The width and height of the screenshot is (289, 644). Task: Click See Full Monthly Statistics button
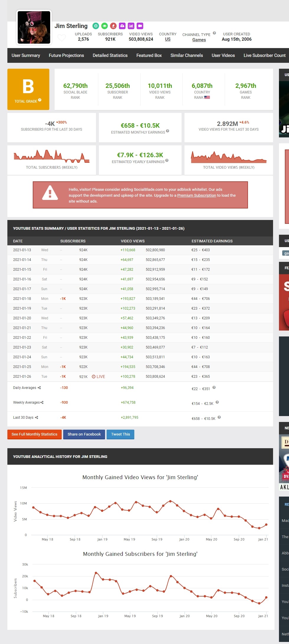(35, 434)
